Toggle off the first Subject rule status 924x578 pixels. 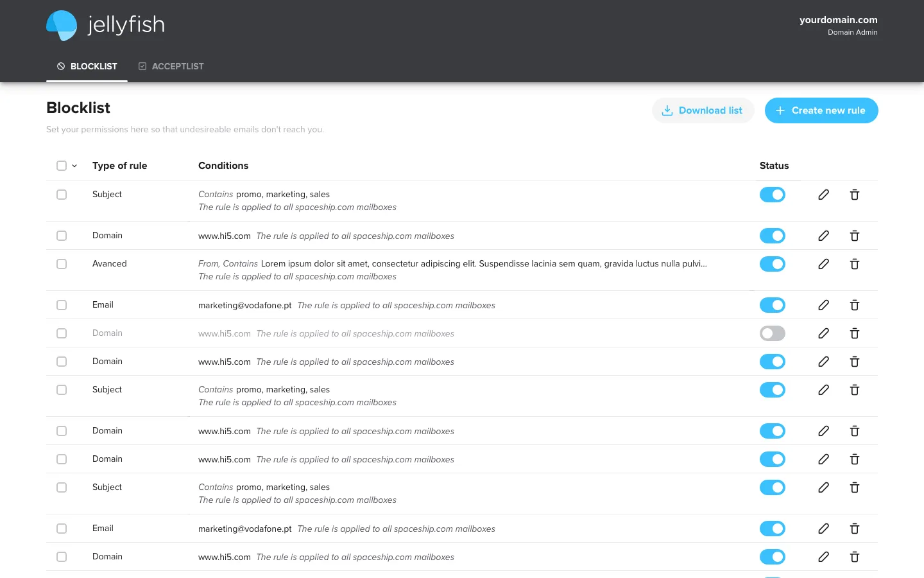click(772, 195)
